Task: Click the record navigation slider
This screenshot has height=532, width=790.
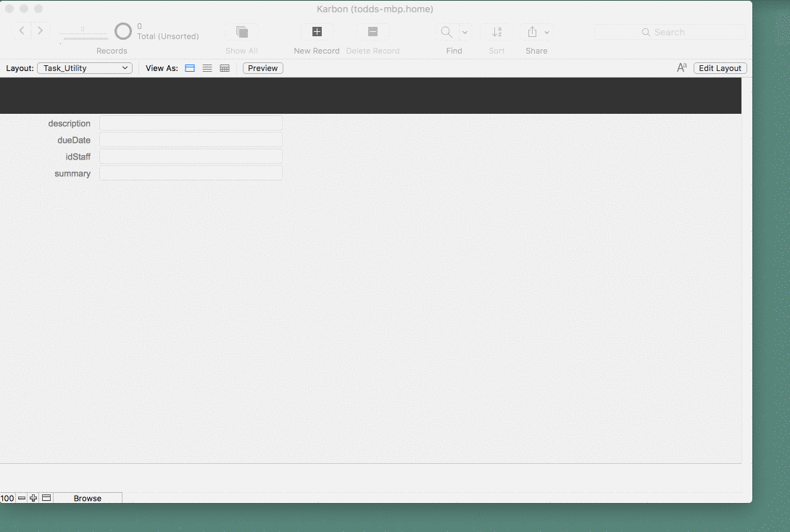Action: pos(83,36)
